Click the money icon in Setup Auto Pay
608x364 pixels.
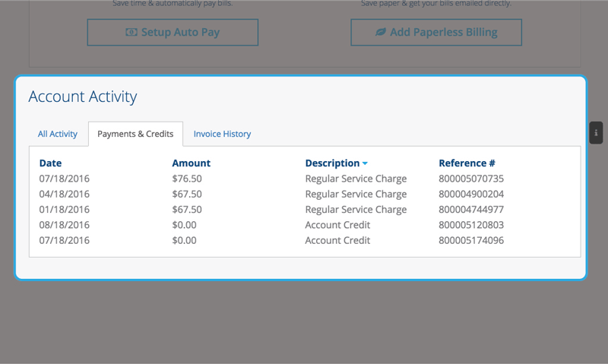click(131, 32)
